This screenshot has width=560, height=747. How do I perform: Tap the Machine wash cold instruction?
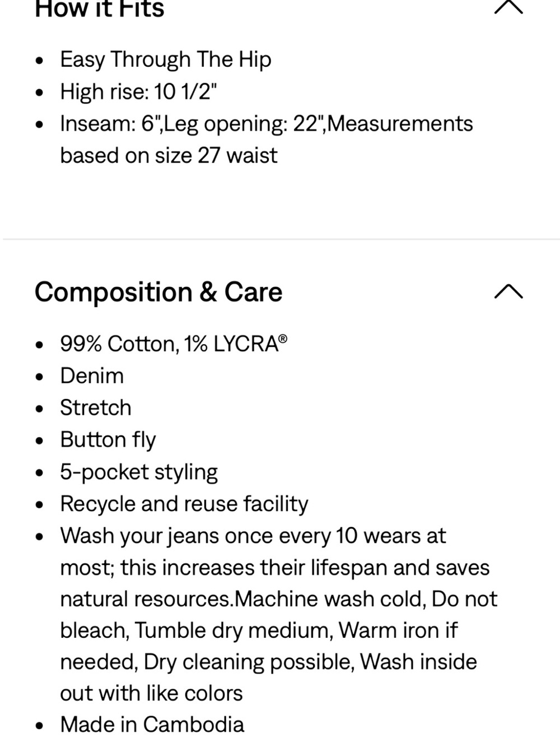pyautogui.click(x=330, y=599)
